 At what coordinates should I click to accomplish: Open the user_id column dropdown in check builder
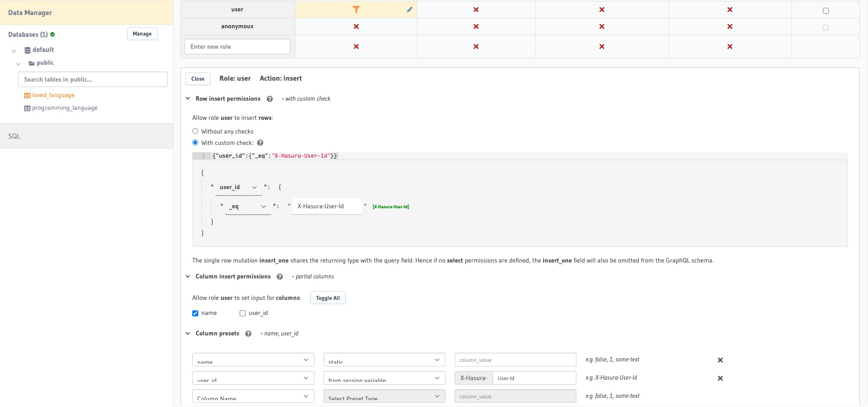tap(238, 187)
